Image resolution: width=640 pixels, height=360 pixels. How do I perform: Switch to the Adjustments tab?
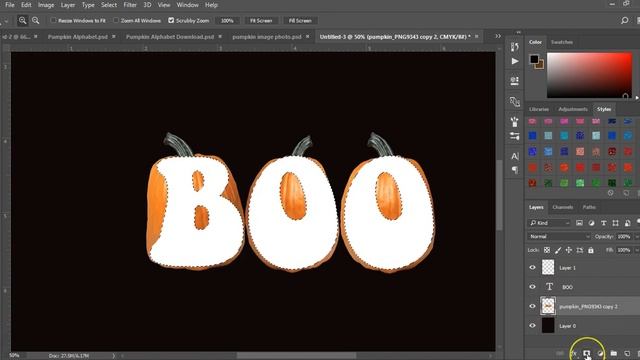(573, 109)
